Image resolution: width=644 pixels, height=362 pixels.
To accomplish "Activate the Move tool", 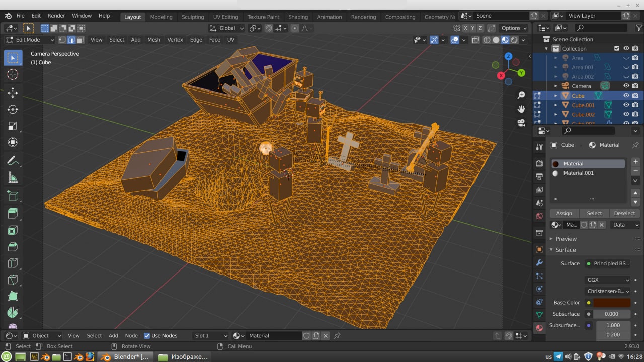I will (13, 93).
